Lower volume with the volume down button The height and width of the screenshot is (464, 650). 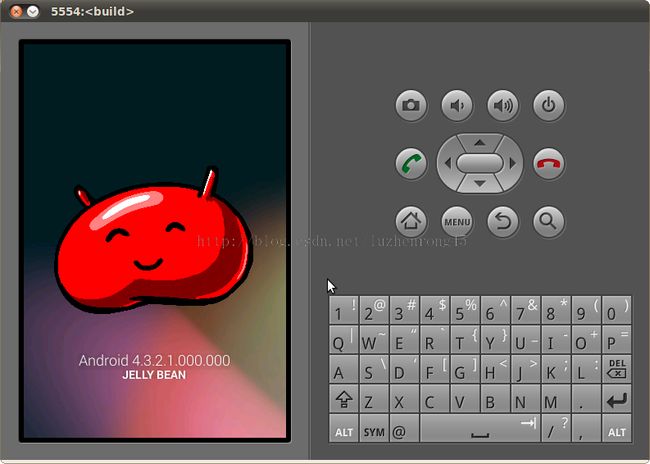pos(457,105)
